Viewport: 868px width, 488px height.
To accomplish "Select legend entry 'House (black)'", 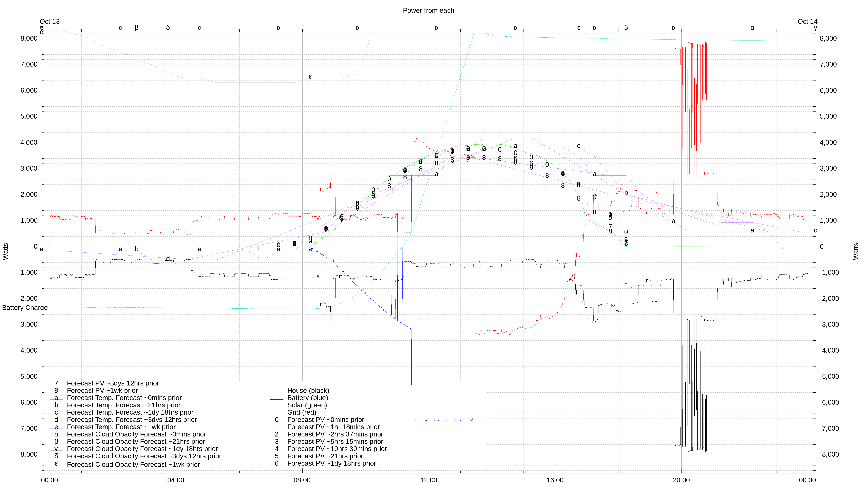I will coord(308,390).
